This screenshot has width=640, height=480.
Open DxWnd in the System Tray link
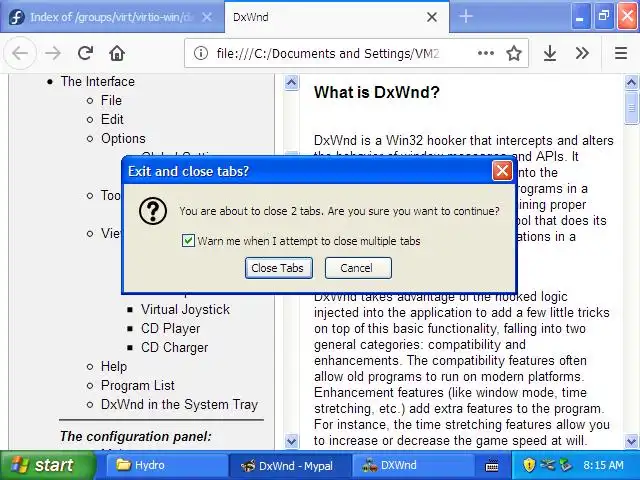point(179,404)
